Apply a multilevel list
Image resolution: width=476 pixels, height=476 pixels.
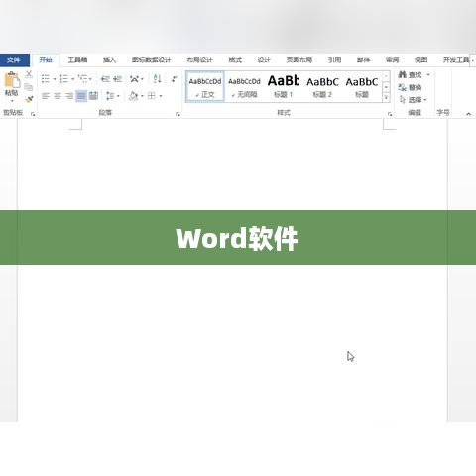click(x=82, y=79)
